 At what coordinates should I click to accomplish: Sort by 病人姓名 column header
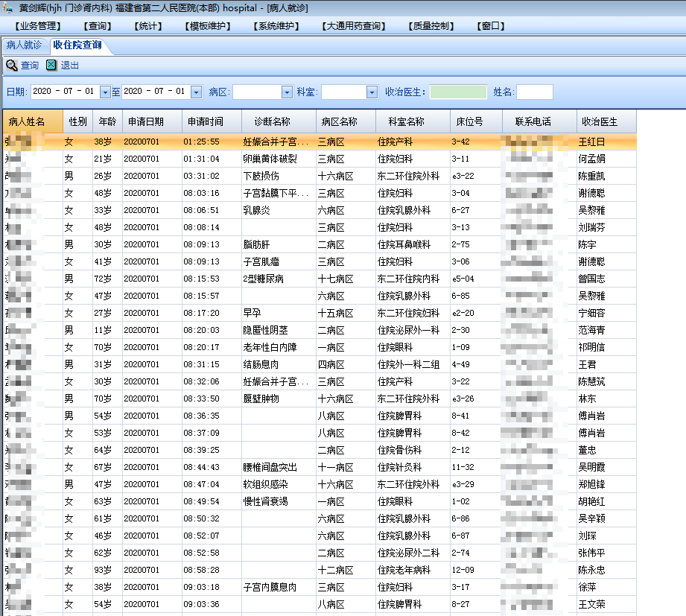coord(33,121)
